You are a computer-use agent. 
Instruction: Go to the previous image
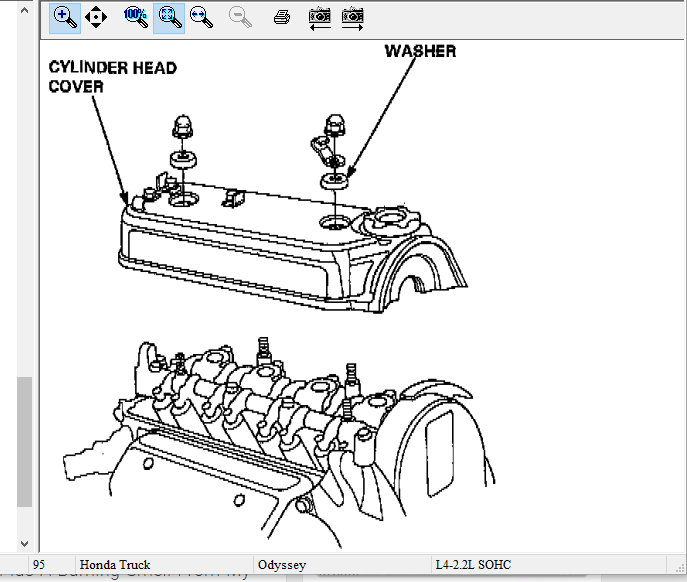320,19
